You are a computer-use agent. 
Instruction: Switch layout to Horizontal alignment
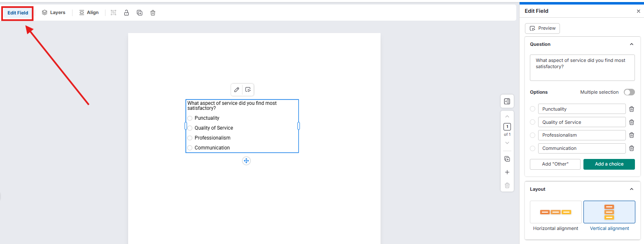pyautogui.click(x=555, y=212)
